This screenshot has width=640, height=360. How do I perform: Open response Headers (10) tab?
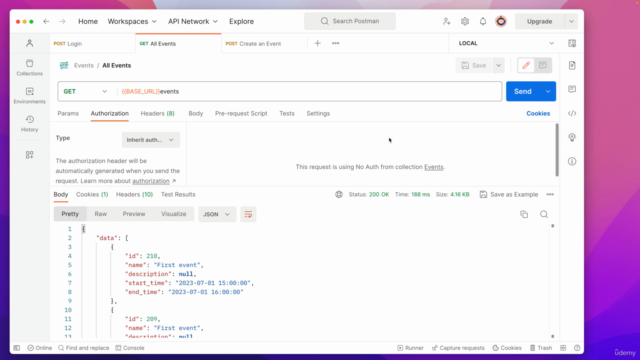(x=134, y=194)
